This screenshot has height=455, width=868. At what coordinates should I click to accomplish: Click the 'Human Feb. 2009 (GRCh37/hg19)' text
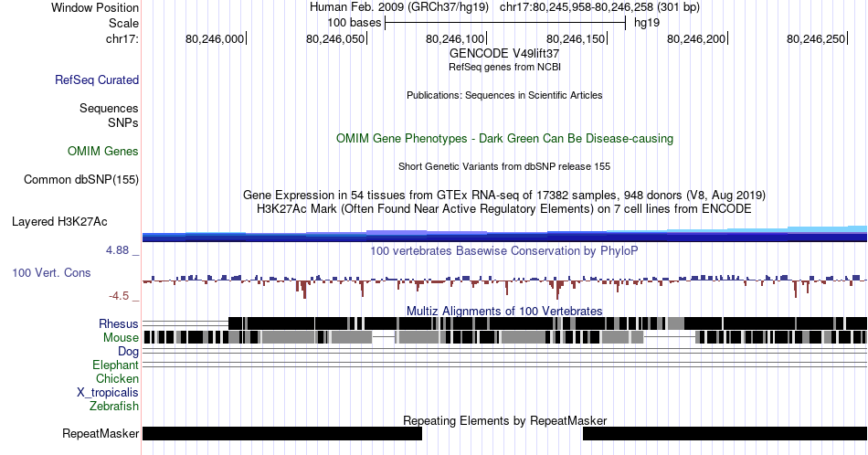pos(399,7)
